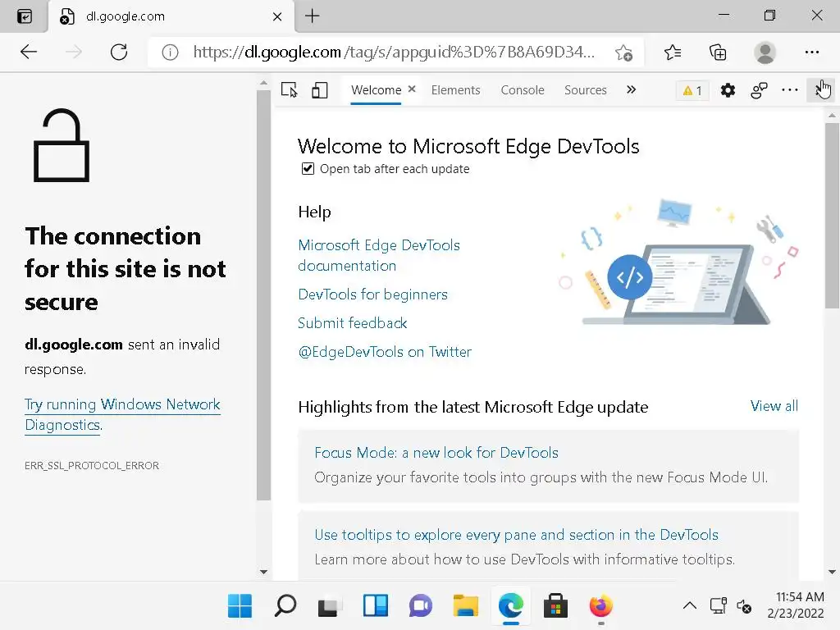Close the DevTools panel
The height and width of the screenshot is (630, 840).
[819, 90]
